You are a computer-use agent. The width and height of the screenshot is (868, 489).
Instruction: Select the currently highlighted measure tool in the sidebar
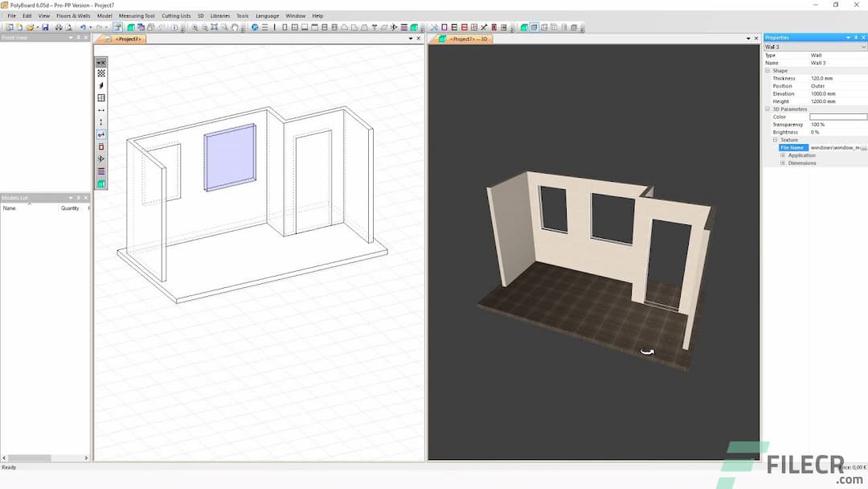tap(100, 134)
